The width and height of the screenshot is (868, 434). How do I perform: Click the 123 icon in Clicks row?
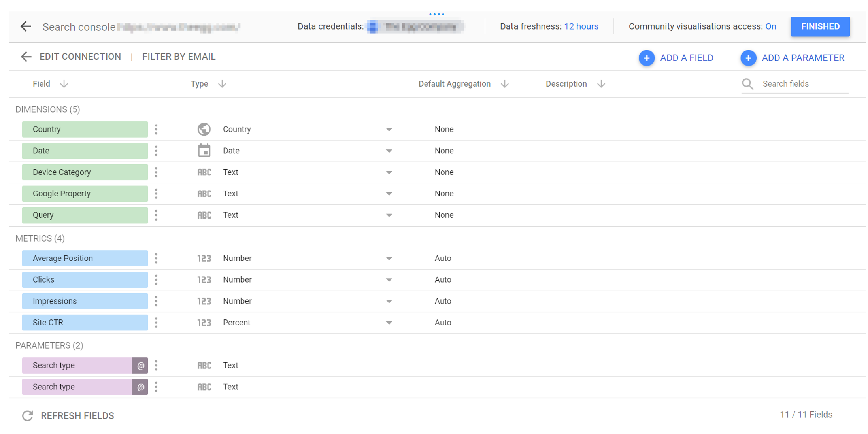(x=204, y=280)
